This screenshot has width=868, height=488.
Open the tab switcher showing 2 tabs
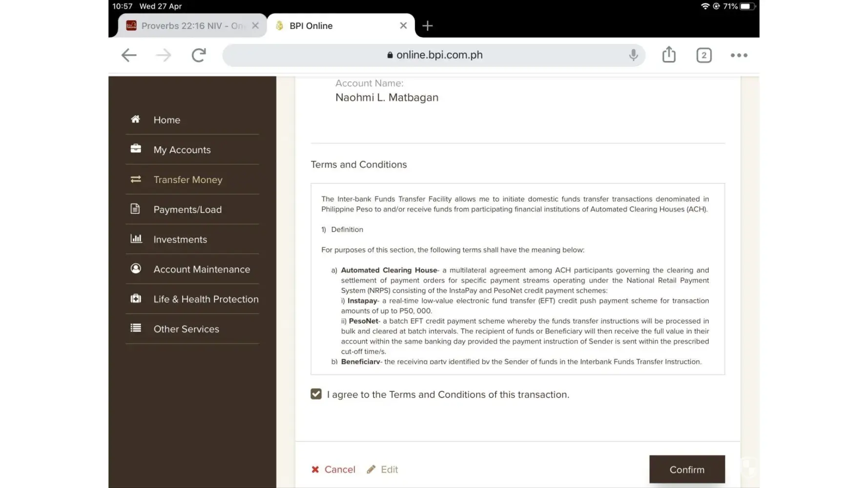click(703, 55)
